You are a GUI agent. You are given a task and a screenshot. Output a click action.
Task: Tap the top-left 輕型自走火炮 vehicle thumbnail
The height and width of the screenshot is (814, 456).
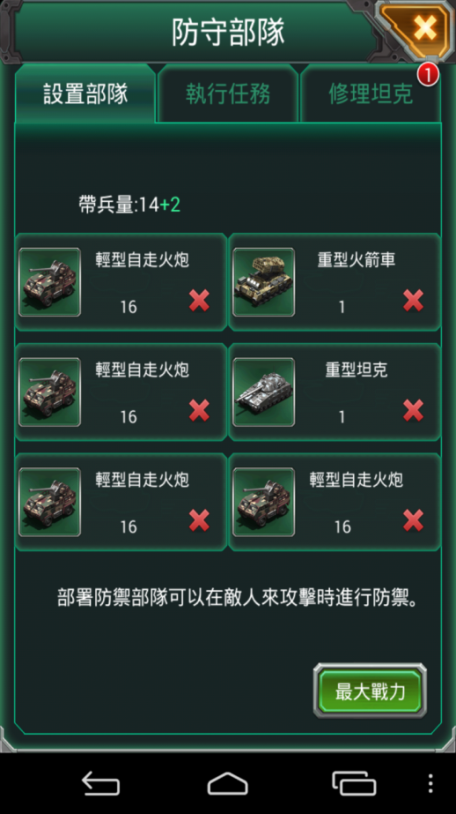tap(50, 282)
